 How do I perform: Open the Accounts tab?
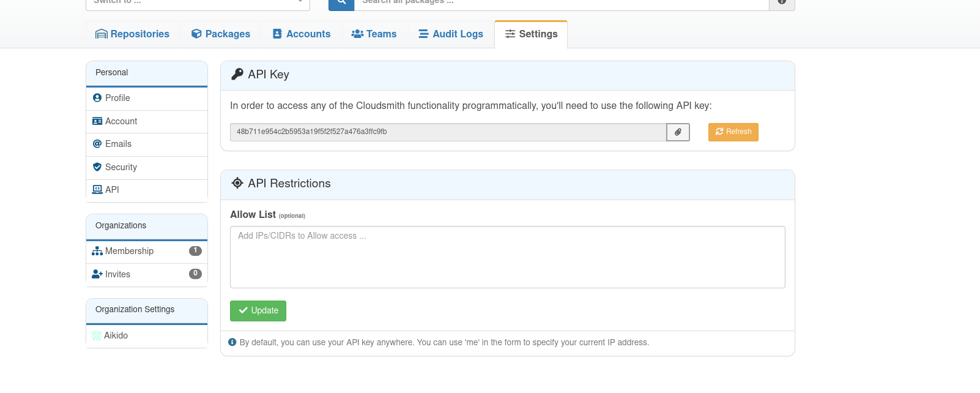point(302,34)
